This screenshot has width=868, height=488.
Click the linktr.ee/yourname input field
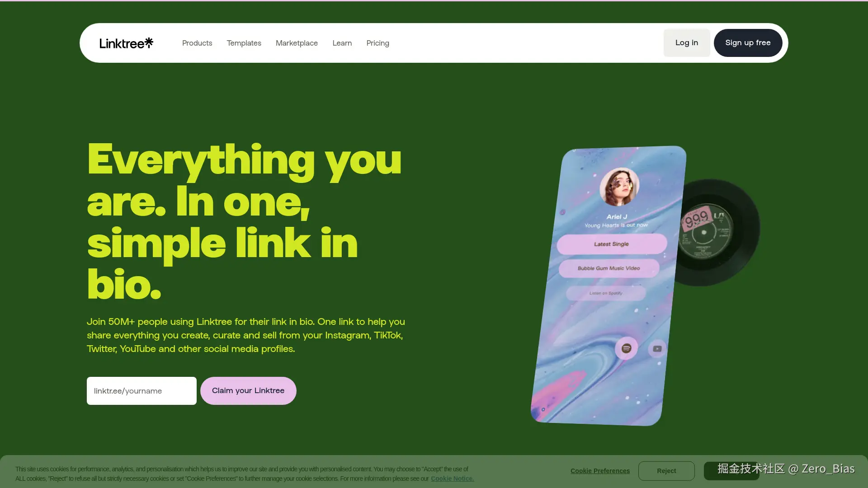click(x=142, y=391)
